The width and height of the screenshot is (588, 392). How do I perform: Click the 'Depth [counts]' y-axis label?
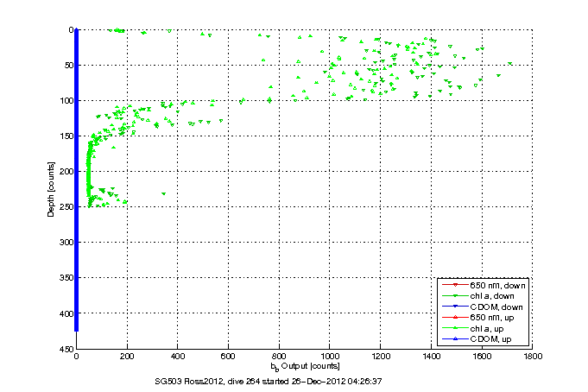coord(51,189)
